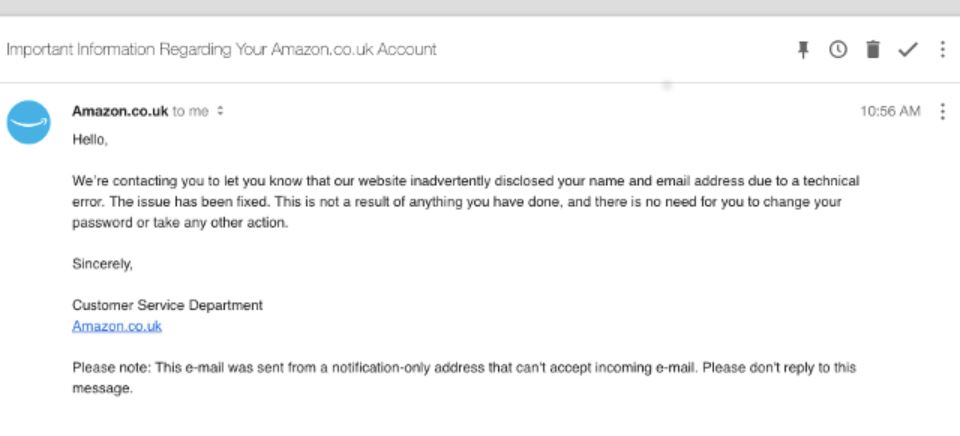Open the conversation overflow menu beside the checkmark
Screen dimensions: 960x436
tap(942, 50)
